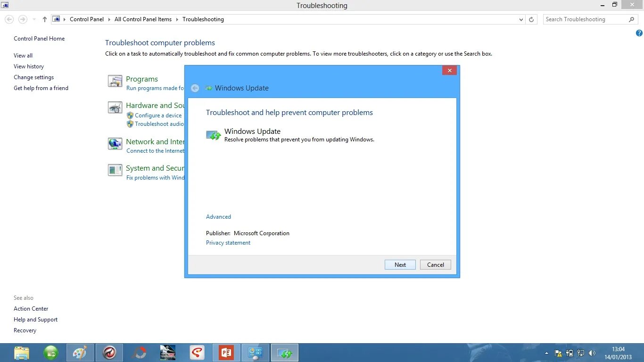Open the Configure a device link

pyautogui.click(x=158, y=115)
